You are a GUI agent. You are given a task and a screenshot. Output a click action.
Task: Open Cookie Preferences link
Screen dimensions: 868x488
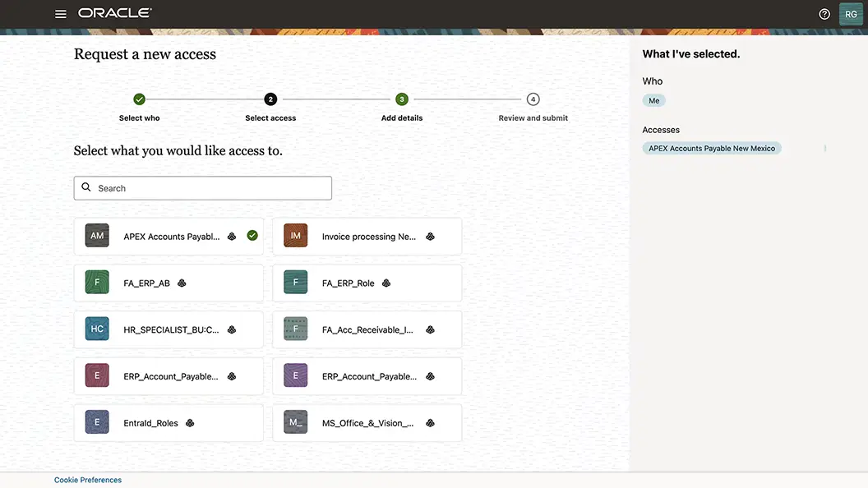pyautogui.click(x=88, y=480)
